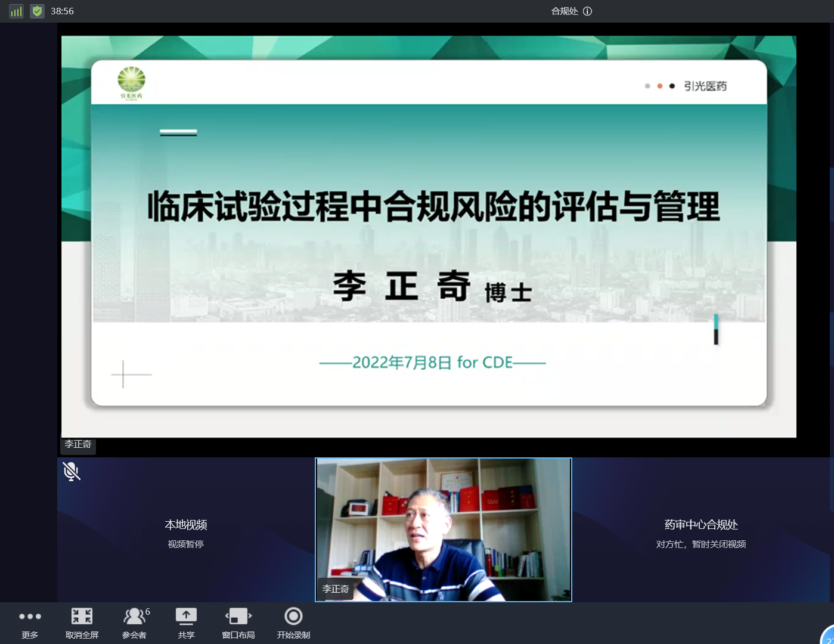Click the 合规处 meeting title
Viewport: 834px width, 644px height.
tap(564, 11)
